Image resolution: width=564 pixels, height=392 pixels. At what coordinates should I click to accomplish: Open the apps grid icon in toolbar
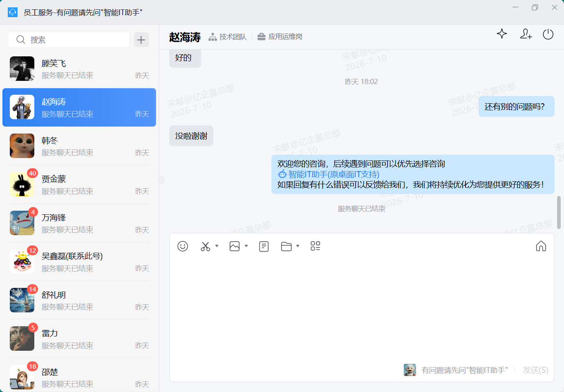tap(316, 246)
